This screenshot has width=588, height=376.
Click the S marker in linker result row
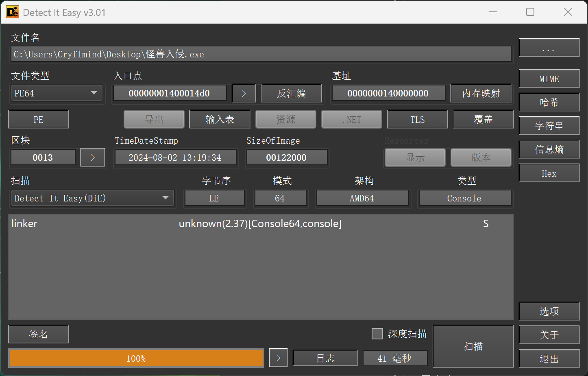pos(486,223)
